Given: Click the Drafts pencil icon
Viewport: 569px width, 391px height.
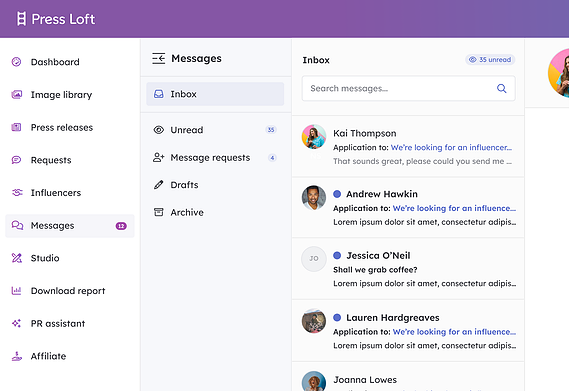Looking at the screenshot, I should pyautogui.click(x=159, y=185).
